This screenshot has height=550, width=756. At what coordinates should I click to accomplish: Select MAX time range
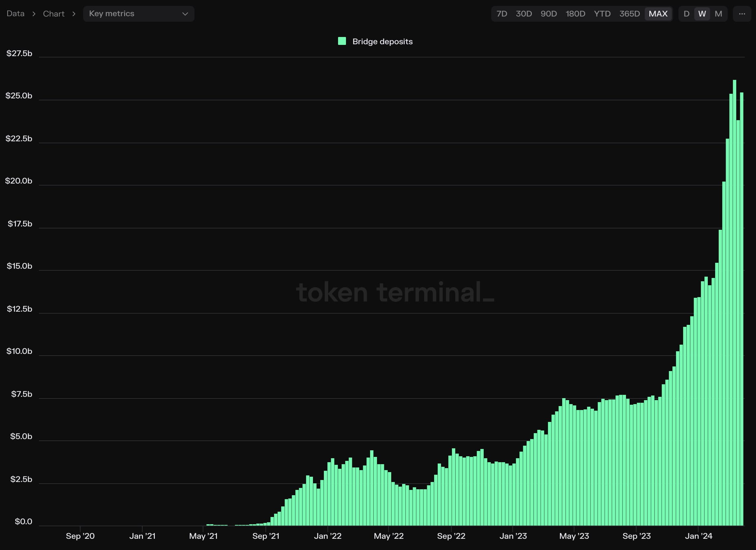pyautogui.click(x=658, y=14)
